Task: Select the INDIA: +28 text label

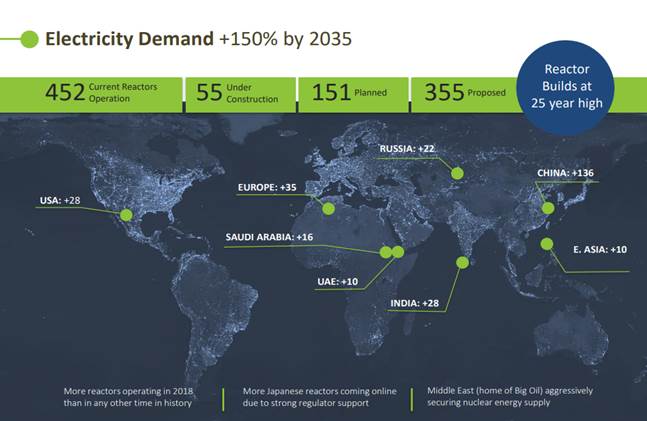Action: [x=410, y=302]
